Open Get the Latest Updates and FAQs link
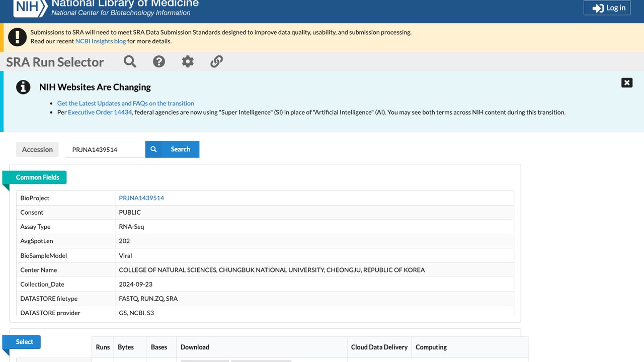This screenshot has width=644, height=362. (126, 103)
